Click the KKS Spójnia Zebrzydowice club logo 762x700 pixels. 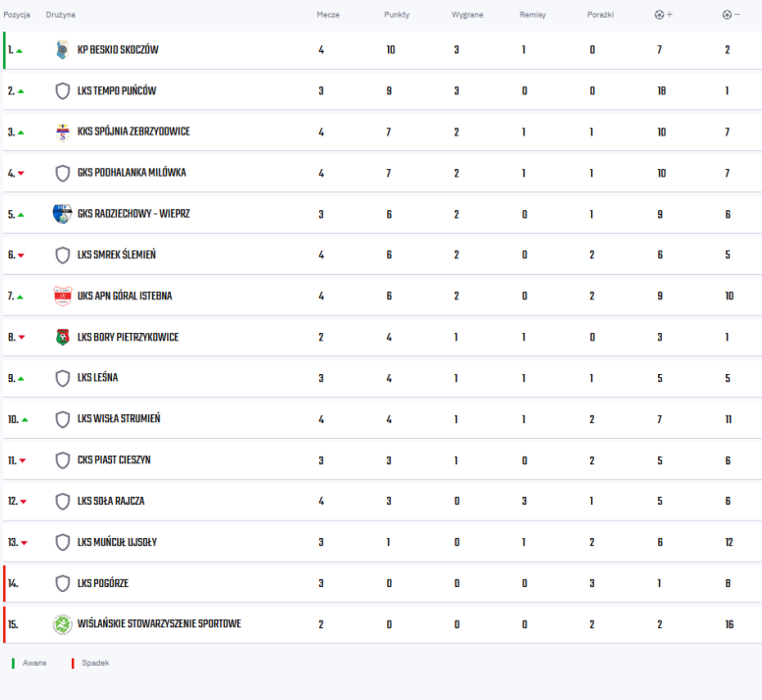click(x=62, y=132)
